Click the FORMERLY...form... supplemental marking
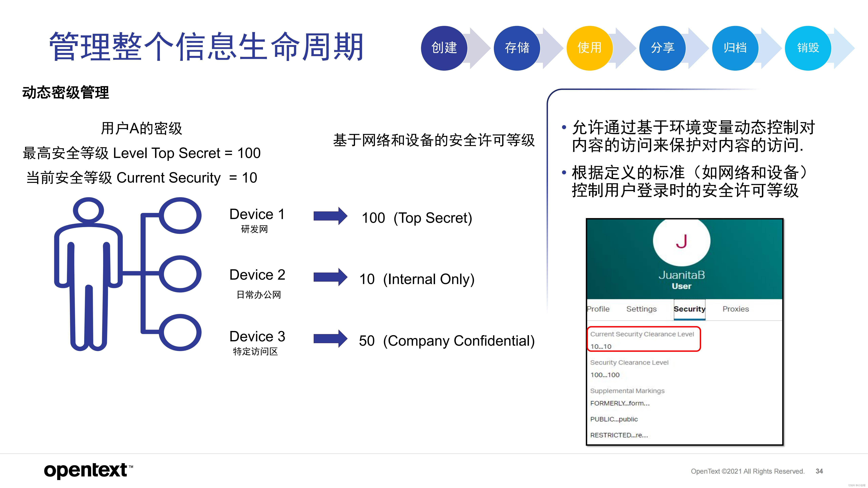 pyautogui.click(x=620, y=403)
